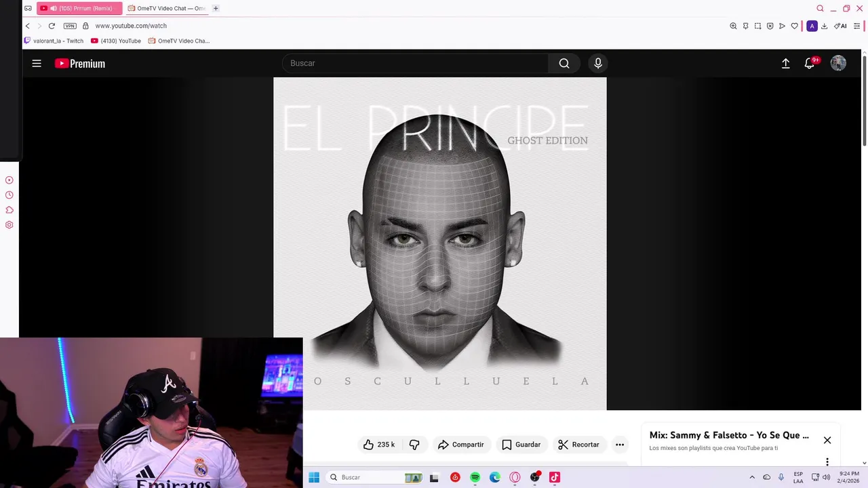The image size is (868, 488).
Task: Click the YouTube search magnifier button
Action: pos(564,63)
